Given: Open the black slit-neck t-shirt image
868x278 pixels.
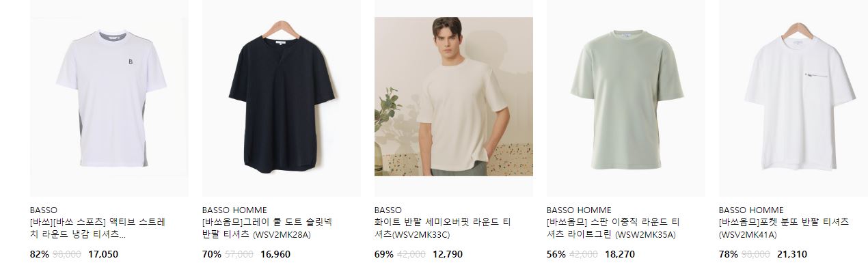Looking at the screenshot, I should [x=282, y=98].
